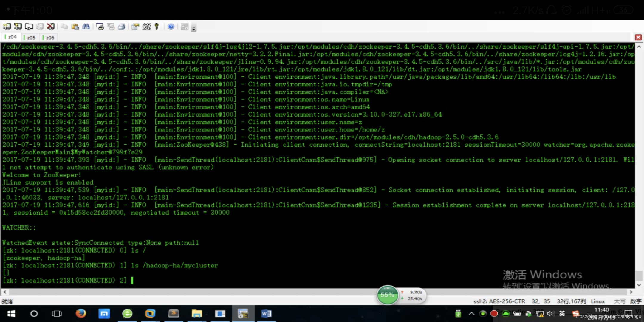Click the ssh2: AES-256-CTR status text
Image resolution: width=644 pixels, height=322 pixels.
coord(499,301)
